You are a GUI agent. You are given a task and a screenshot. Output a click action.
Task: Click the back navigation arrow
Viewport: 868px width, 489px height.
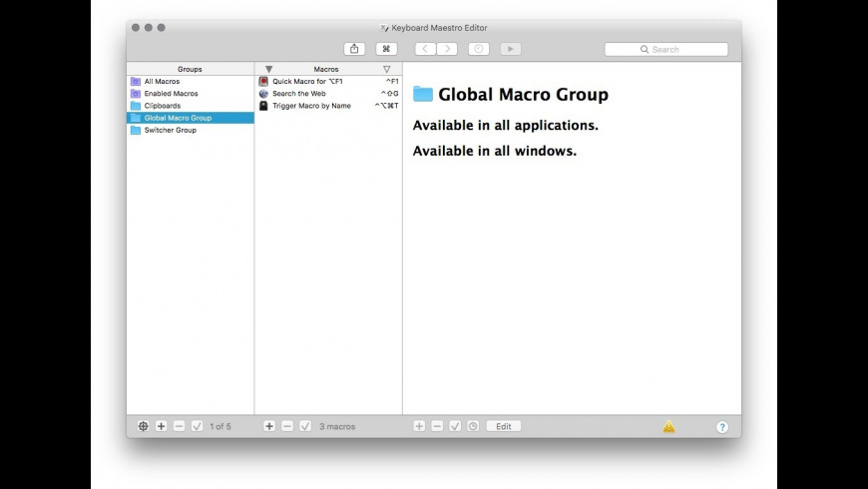426,49
